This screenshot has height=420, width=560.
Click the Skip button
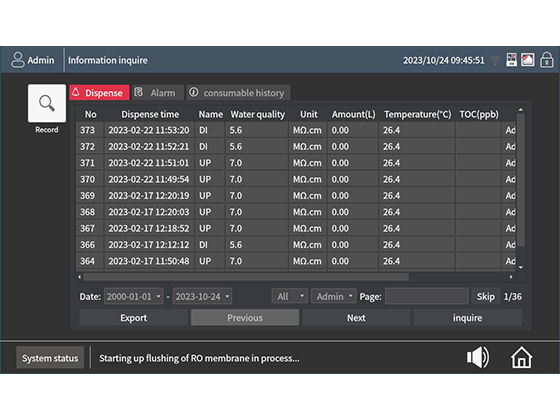pyautogui.click(x=486, y=296)
